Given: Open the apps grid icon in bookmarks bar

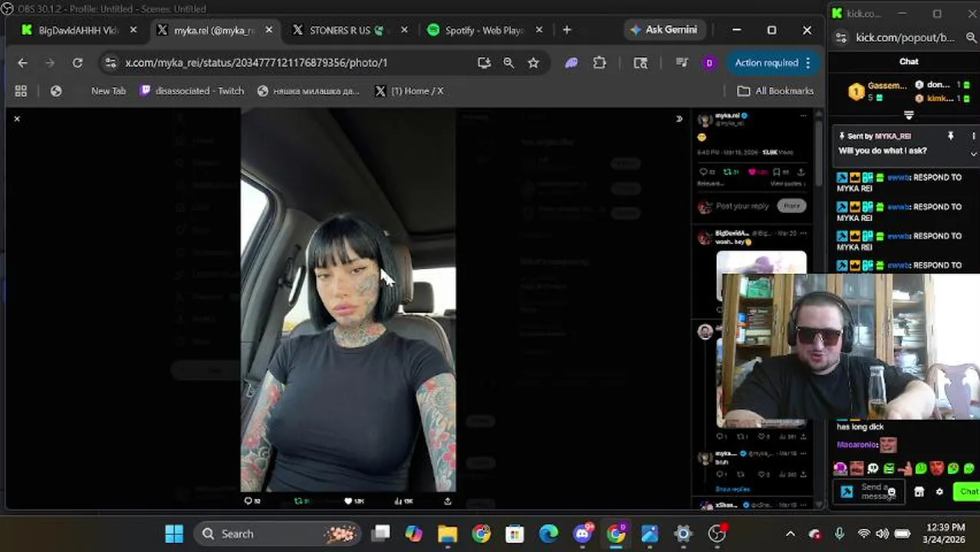Looking at the screenshot, I should click(21, 90).
